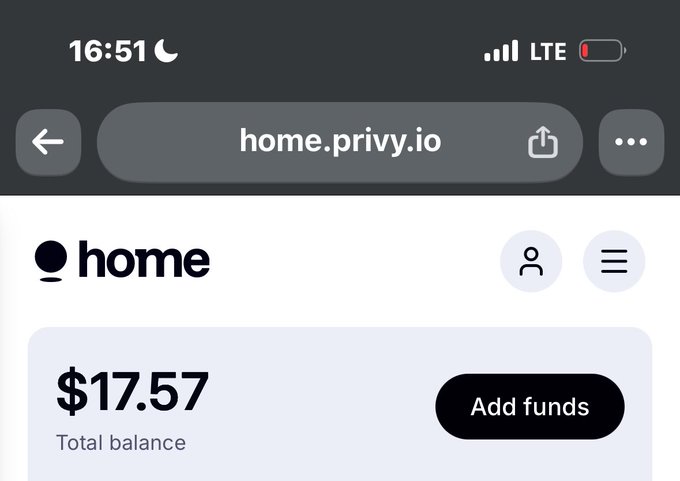Open the share sheet icon in address bar
Screen dimensions: 680x481
543,142
